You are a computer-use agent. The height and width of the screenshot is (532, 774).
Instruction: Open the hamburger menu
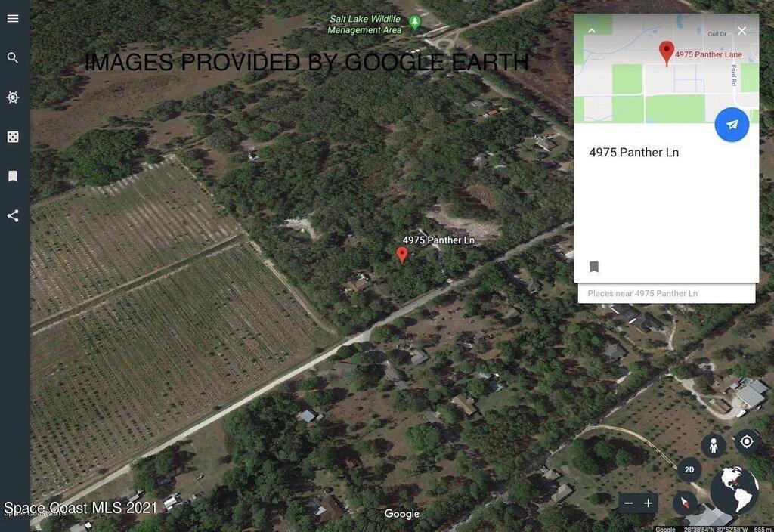pyautogui.click(x=13, y=18)
